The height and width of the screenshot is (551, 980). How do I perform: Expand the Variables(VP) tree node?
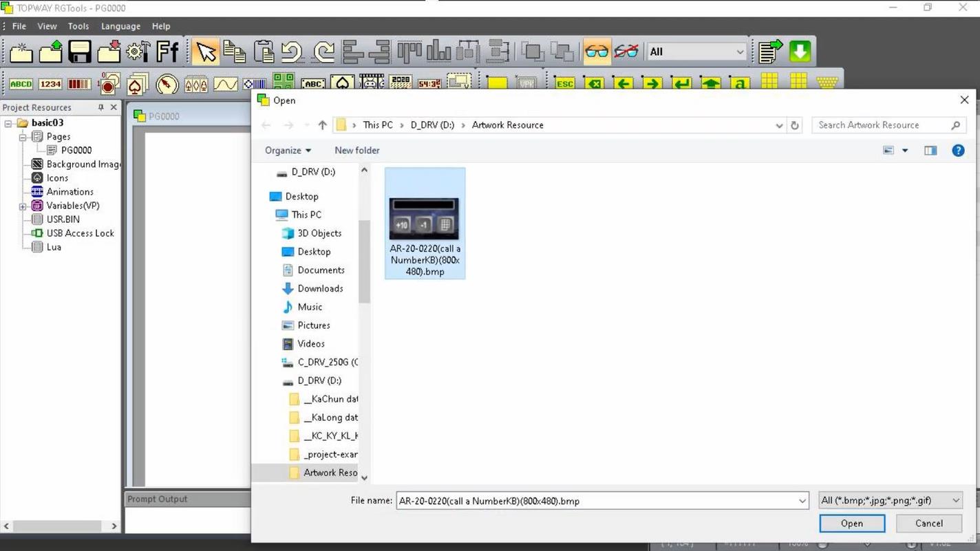pos(23,206)
